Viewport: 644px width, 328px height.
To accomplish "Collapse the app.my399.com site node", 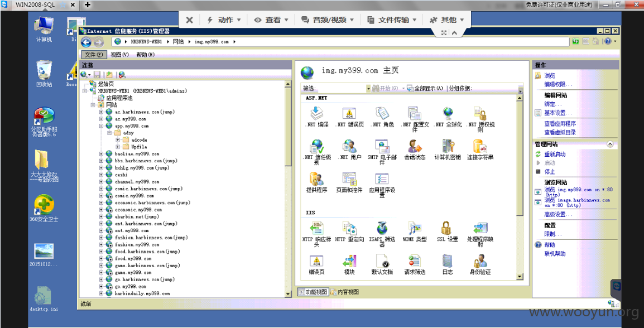I will [x=102, y=126].
